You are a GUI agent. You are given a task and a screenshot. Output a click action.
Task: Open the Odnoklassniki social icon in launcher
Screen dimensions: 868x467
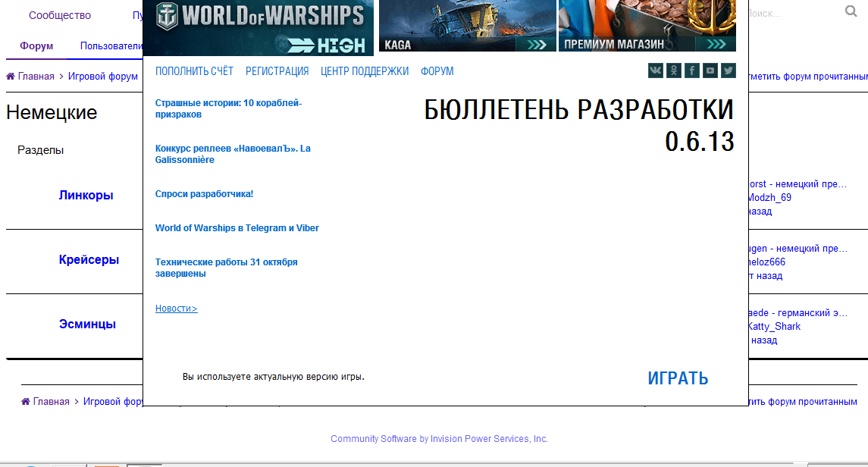coord(674,71)
